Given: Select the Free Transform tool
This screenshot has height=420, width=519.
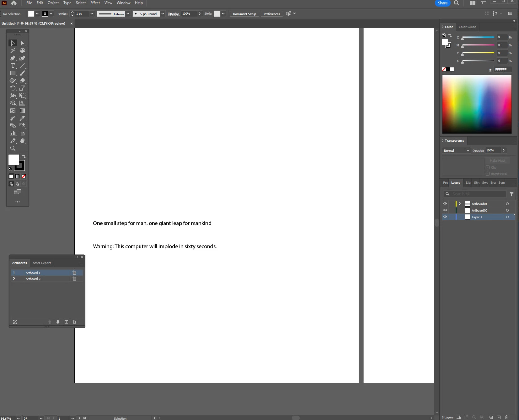Looking at the screenshot, I should pyautogui.click(x=22, y=96).
